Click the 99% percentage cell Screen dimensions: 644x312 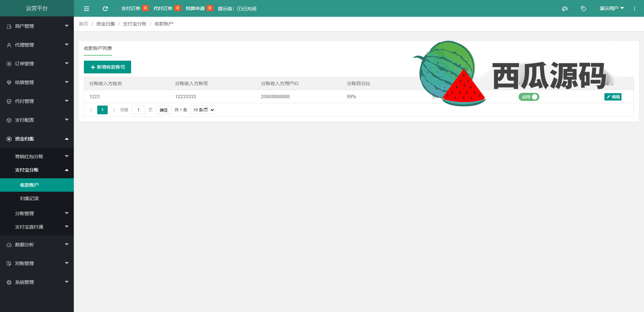pos(352,97)
